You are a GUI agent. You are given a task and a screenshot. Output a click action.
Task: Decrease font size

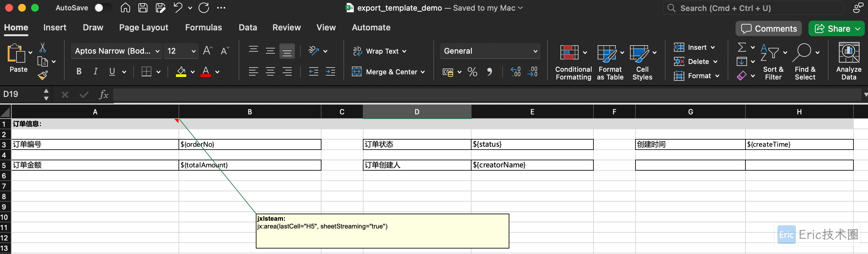pyautogui.click(x=225, y=51)
